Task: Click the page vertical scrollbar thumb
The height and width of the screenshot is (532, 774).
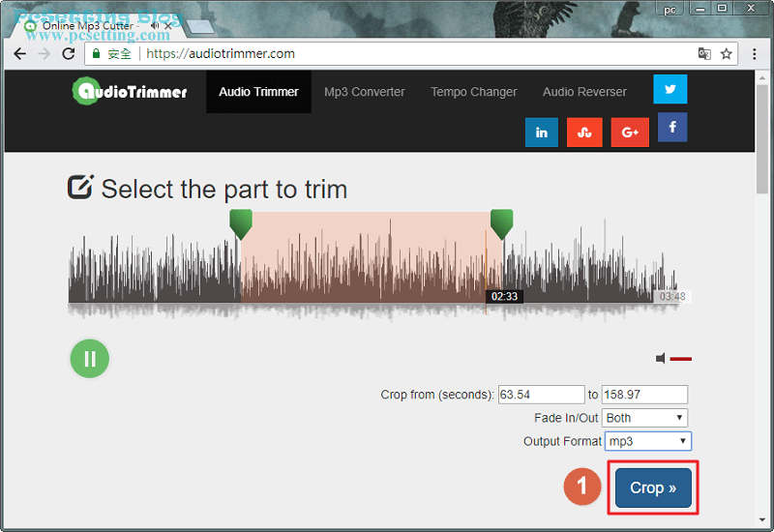Action: [761, 139]
